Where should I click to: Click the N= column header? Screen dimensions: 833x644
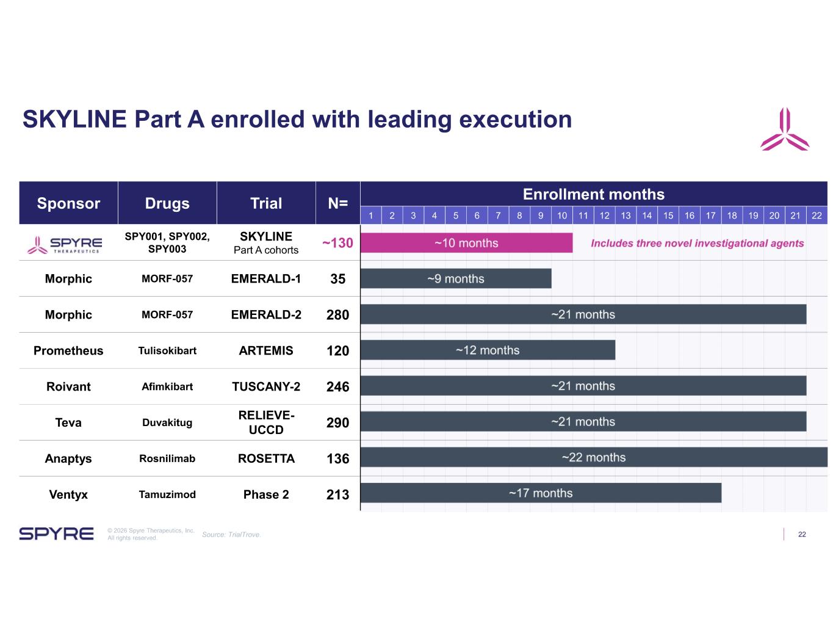tap(337, 203)
